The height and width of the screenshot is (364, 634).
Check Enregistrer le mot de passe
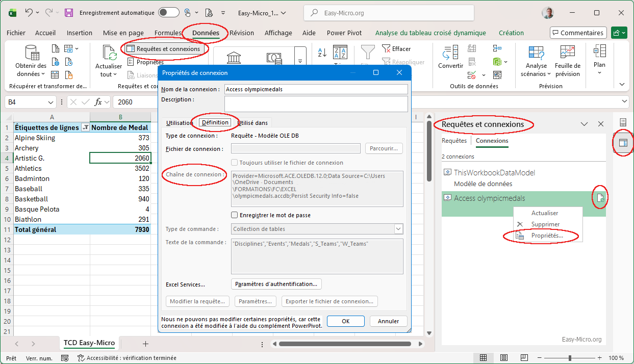235,215
